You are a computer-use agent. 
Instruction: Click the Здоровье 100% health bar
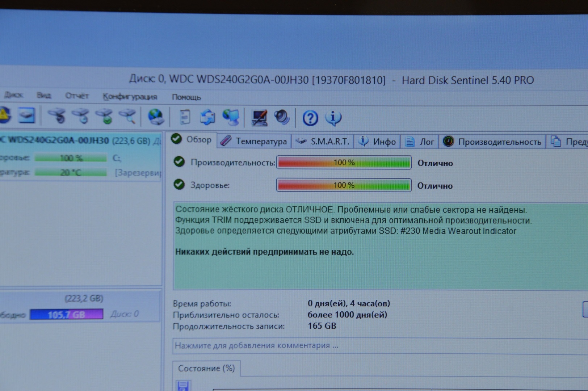click(344, 185)
